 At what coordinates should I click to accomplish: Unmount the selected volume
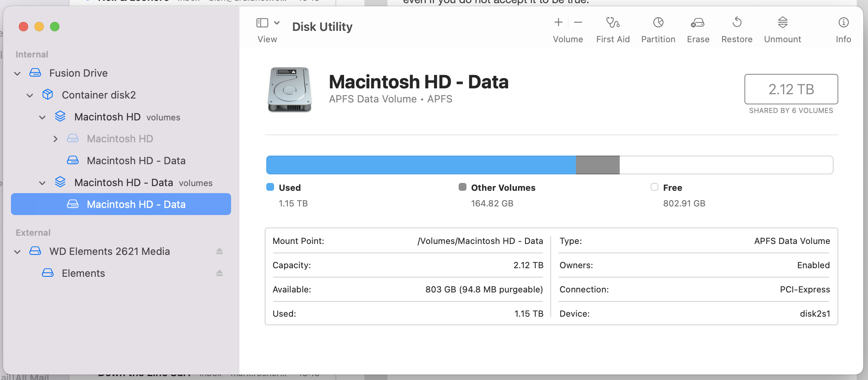782,23
